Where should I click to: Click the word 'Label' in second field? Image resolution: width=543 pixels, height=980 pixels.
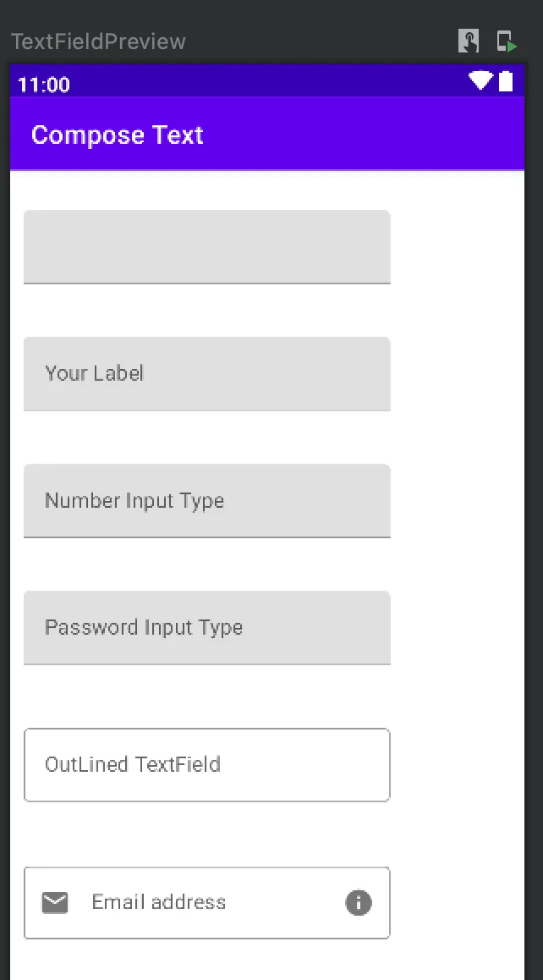point(118,373)
